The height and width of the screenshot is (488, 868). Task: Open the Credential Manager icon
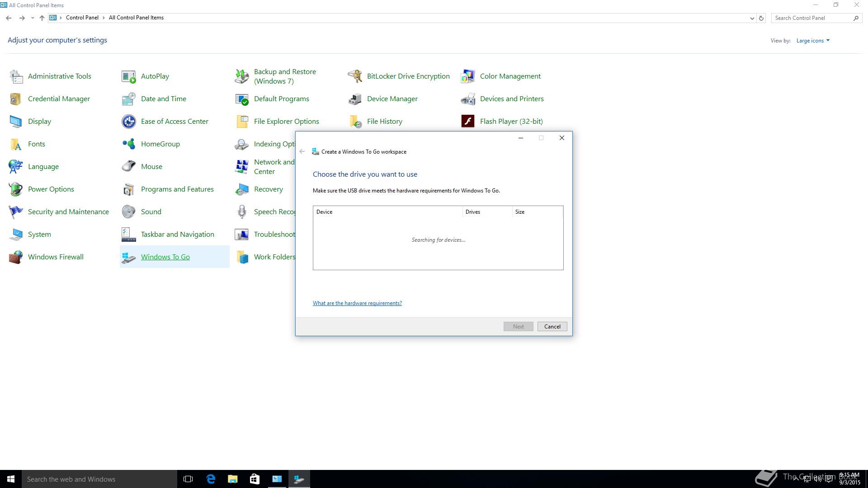pos(16,99)
